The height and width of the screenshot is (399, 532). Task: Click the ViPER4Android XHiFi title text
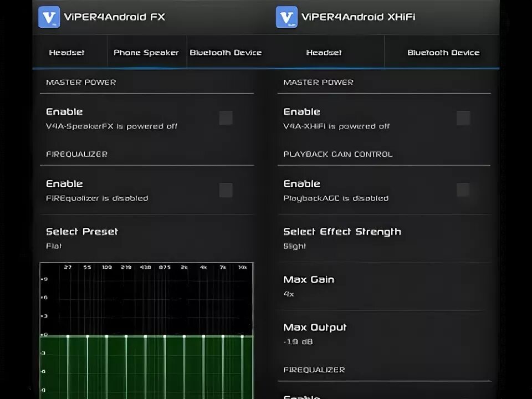click(x=359, y=17)
